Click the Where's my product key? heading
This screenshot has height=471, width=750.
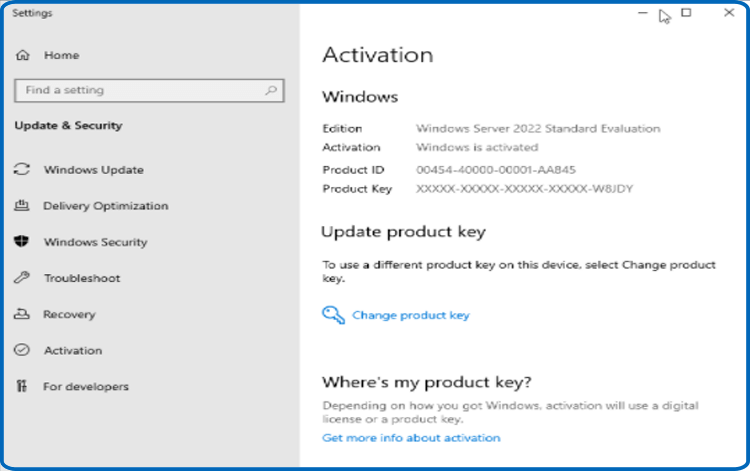click(427, 382)
